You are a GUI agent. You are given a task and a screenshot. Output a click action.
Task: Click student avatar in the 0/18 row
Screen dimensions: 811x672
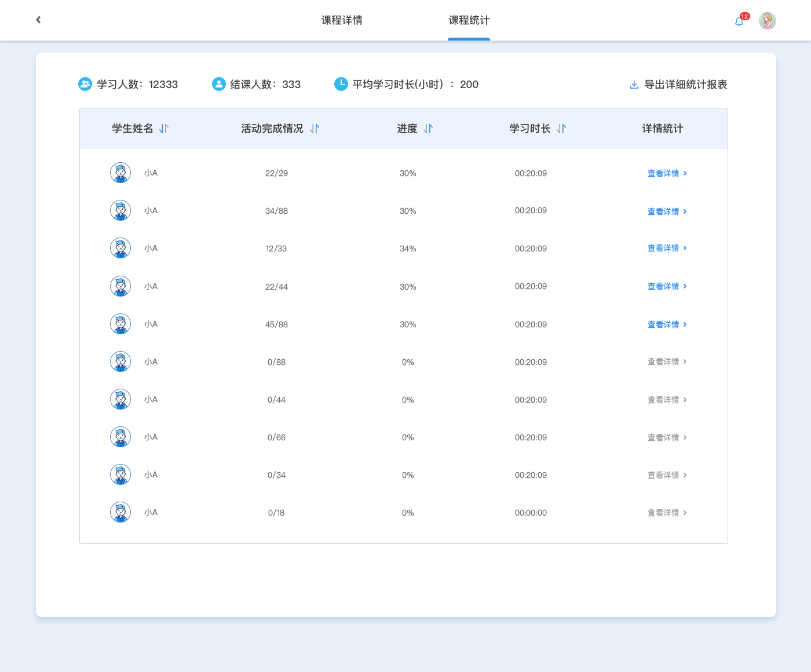pyautogui.click(x=120, y=512)
